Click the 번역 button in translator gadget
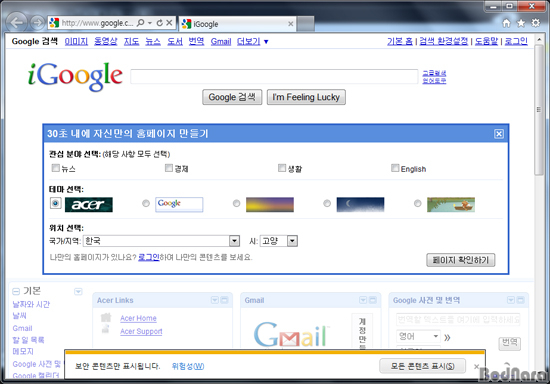The width and height of the screenshot is (550, 384). (x=510, y=342)
